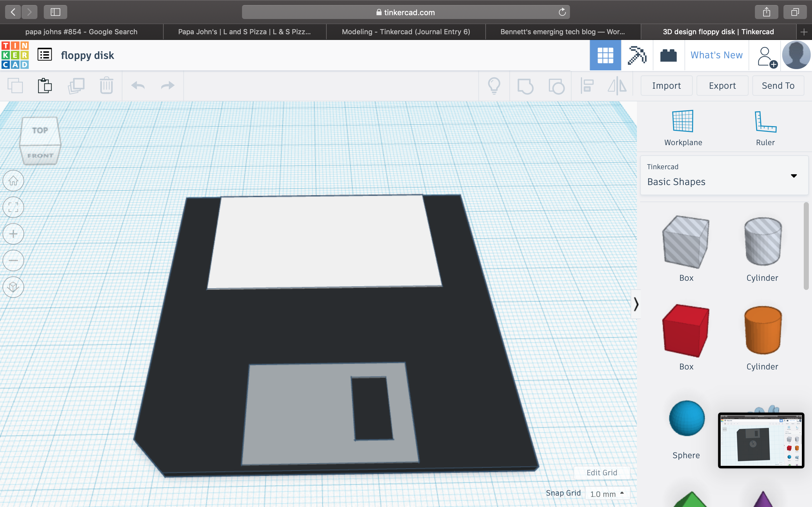Viewport: 812px width, 507px height.
Task: Click the Export button
Action: [722, 86]
